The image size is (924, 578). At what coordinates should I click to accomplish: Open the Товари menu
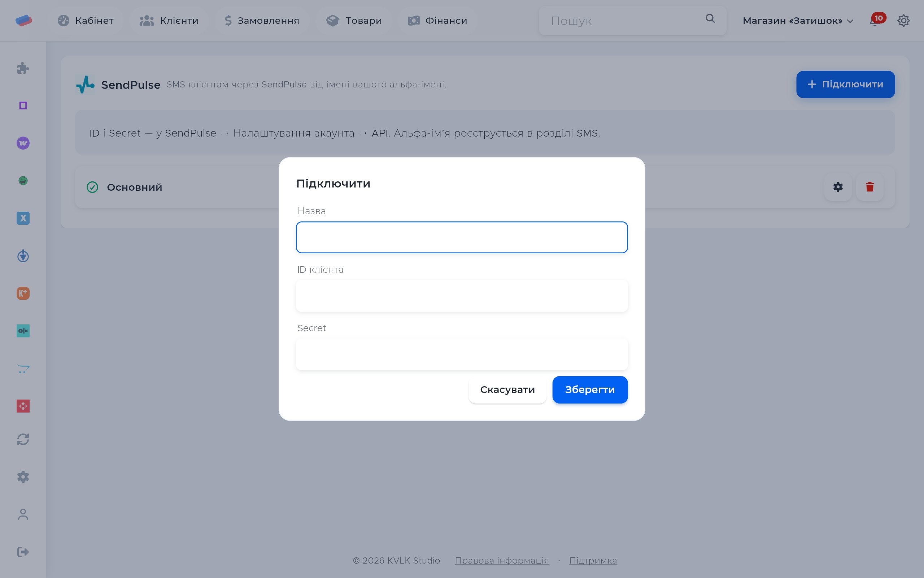354,21
